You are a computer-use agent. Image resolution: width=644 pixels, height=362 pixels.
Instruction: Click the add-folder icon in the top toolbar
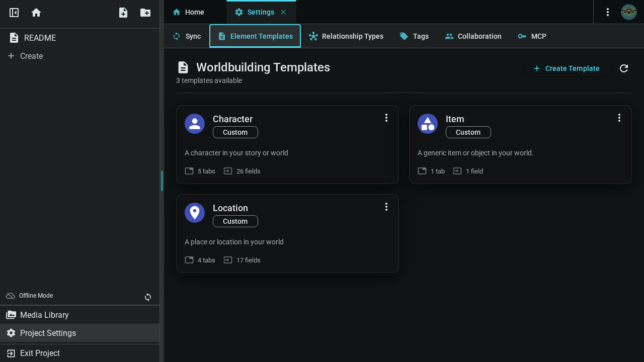pyautogui.click(x=145, y=13)
